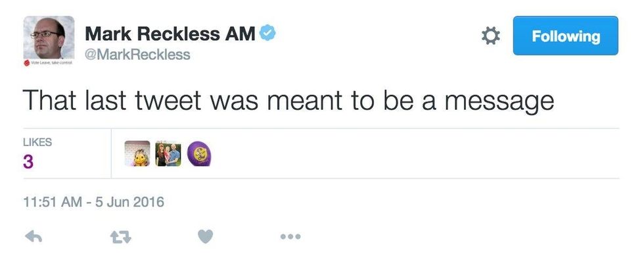The height and width of the screenshot is (260, 644).
Task: Click the tweet text about last tweet
Action: click(288, 101)
